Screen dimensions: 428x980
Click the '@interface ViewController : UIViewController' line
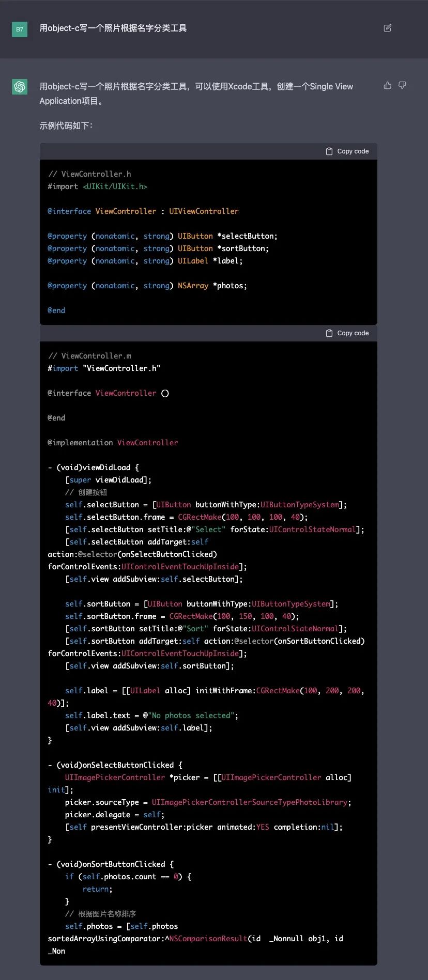[143, 211]
